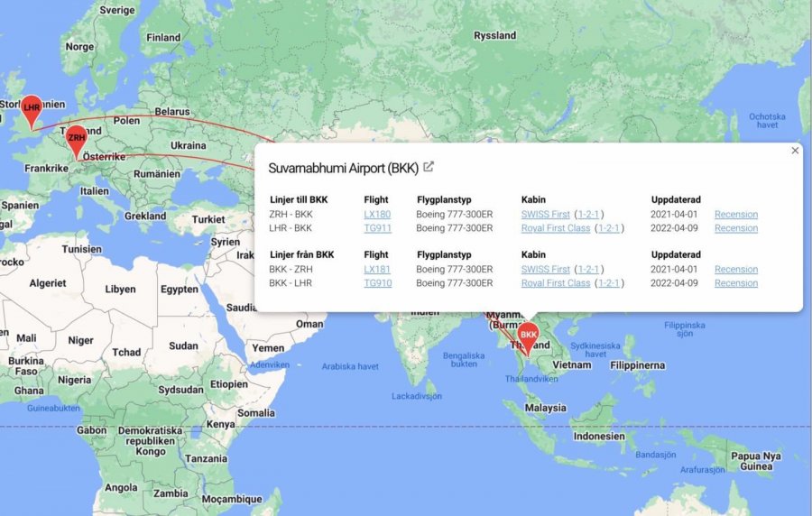Close the Suvarnabhumi Airport info popup
Image resolution: width=812 pixels, height=516 pixels.
coord(795,151)
